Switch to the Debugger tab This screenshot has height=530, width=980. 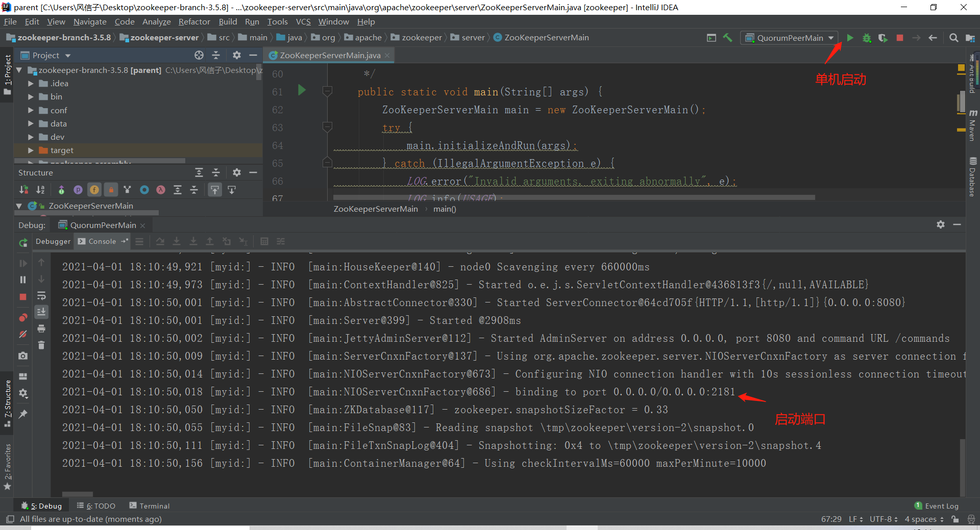coord(53,241)
